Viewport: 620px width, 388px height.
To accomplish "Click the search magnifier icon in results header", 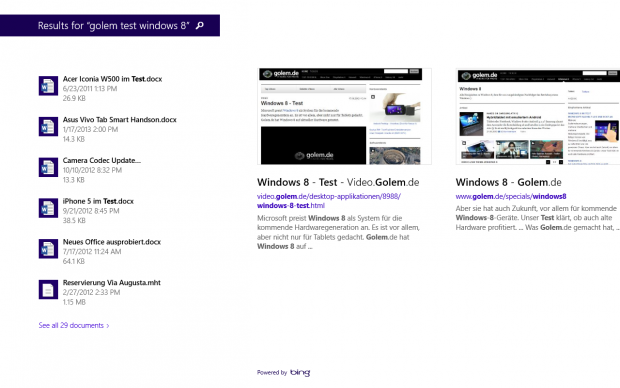I will point(200,25).
